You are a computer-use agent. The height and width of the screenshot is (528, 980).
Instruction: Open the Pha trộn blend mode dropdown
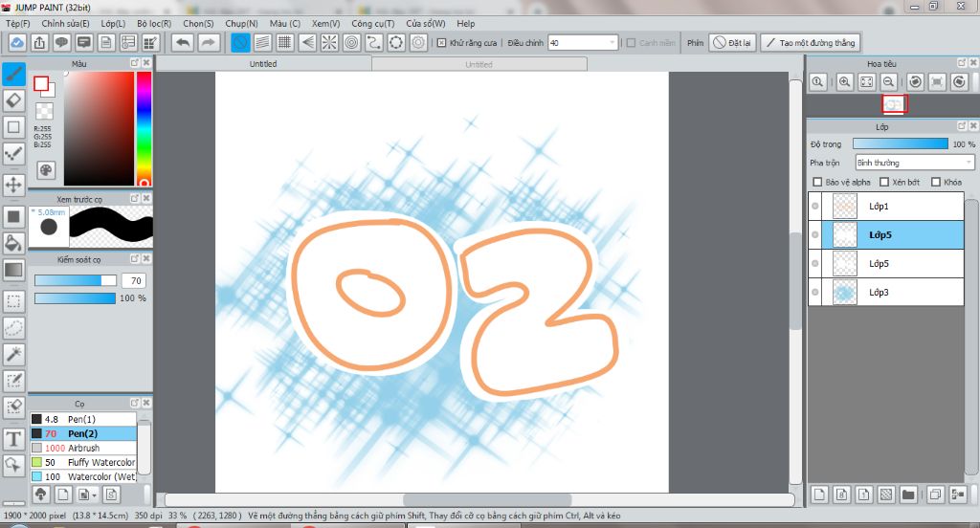(914, 163)
